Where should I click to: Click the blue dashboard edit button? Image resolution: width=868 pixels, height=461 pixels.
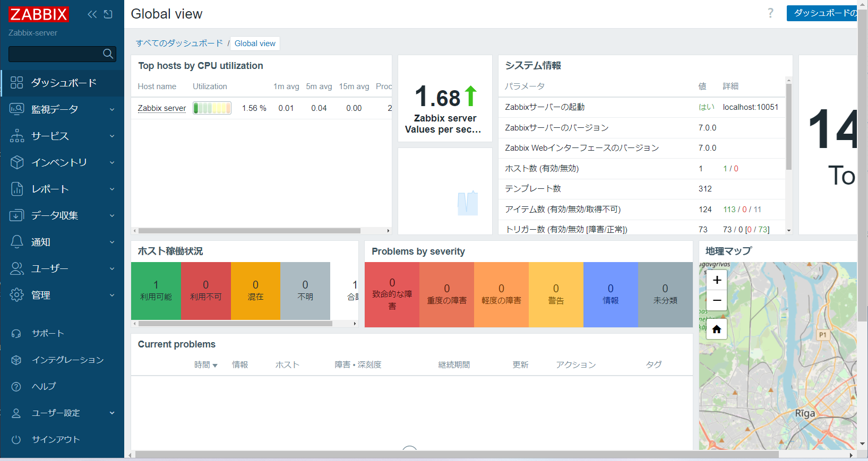click(x=823, y=13)
